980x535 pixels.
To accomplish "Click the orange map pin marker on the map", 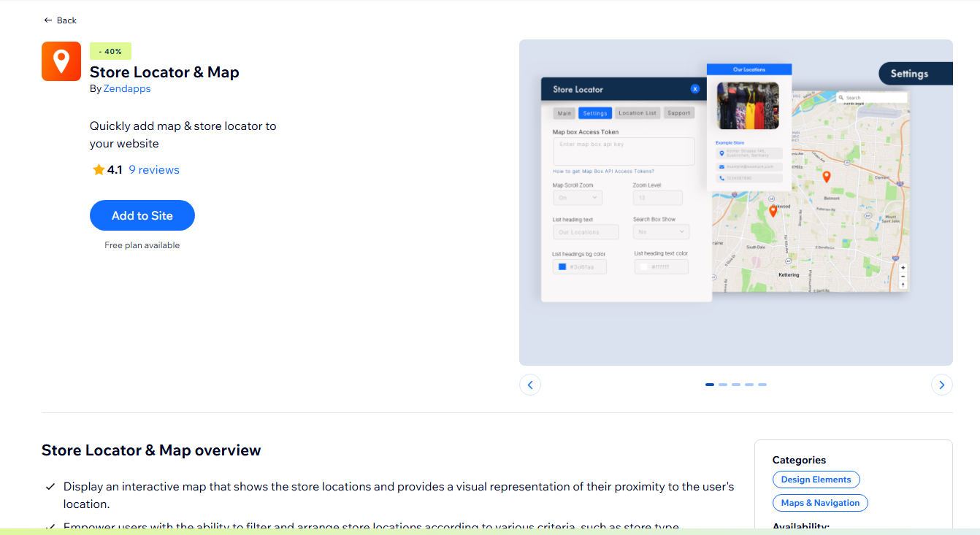I will point(827,177).
